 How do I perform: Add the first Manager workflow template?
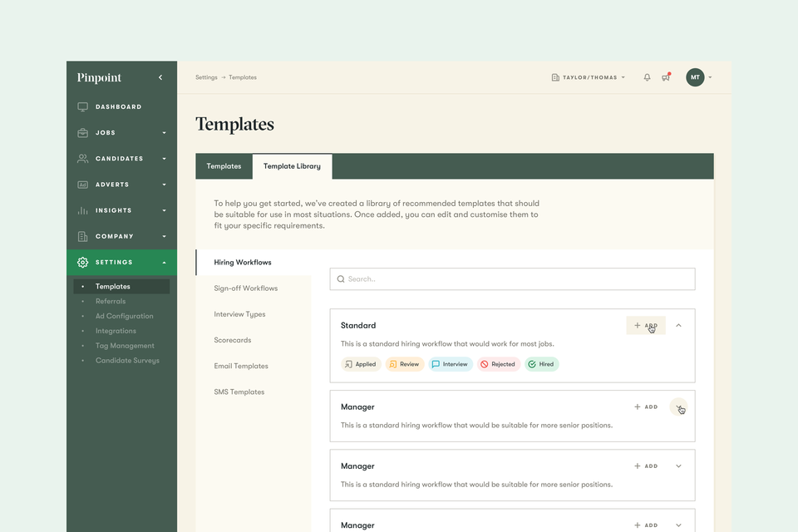646,406
